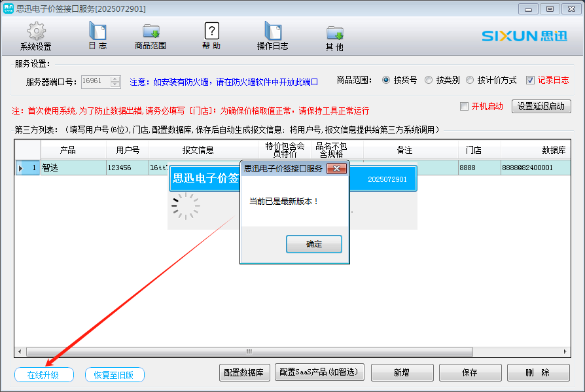
Task: Click the 门店 column header
Action: [x=480, y=150]
